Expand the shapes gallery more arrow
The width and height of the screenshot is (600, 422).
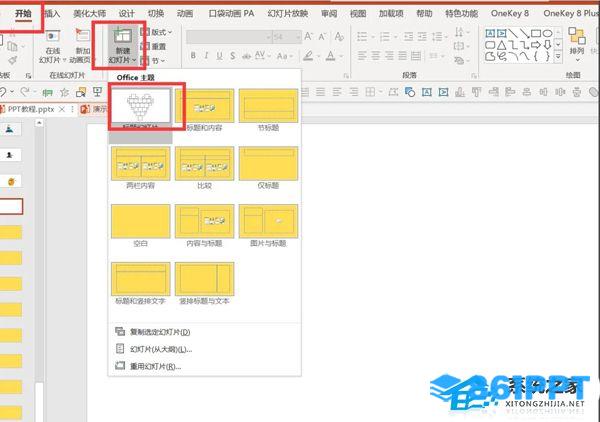(558, 57)
